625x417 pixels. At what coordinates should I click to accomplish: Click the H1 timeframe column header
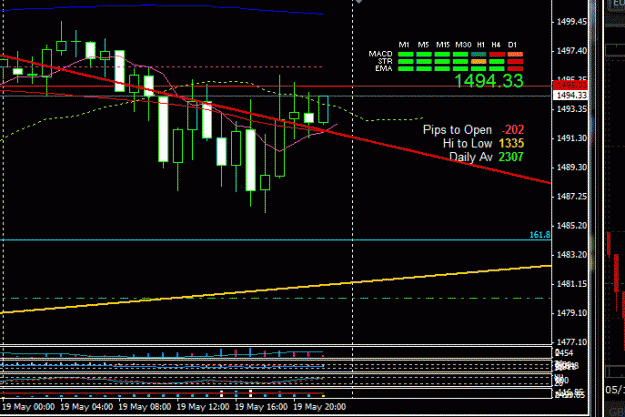[x=481, y=45]
